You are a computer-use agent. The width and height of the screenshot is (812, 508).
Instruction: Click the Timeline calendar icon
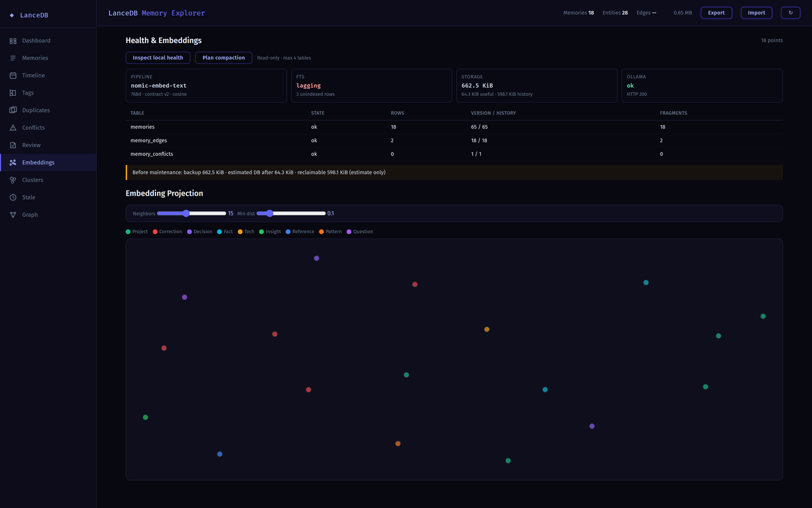pos(13,75)
